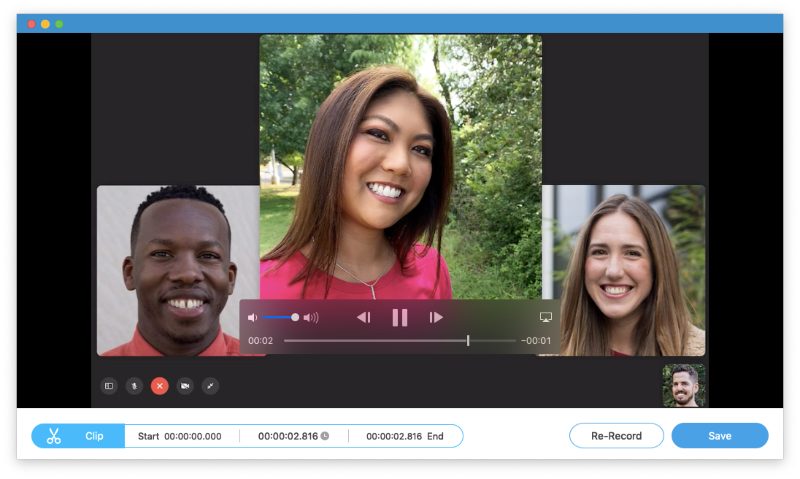Minimize the window with yellow button
The width and height of the screenshot is (800, 479).
(45, 23)
